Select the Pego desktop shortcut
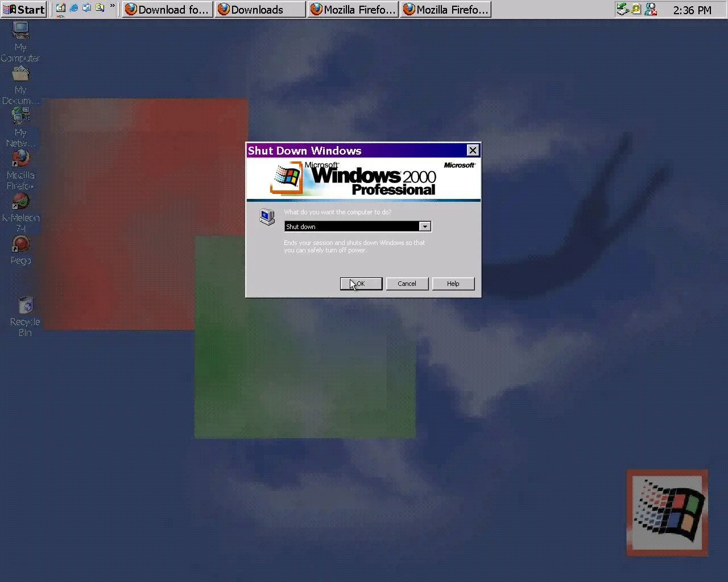 point(20,244)
